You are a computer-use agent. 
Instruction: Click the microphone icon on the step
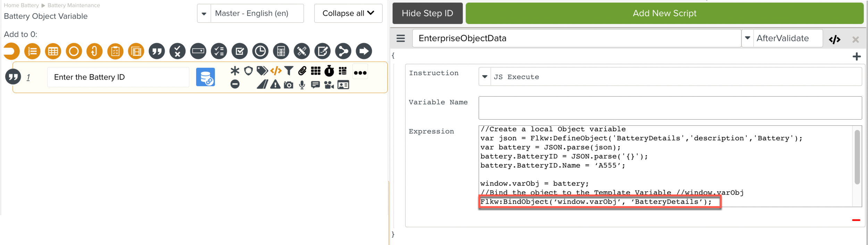tap(302, 85)
